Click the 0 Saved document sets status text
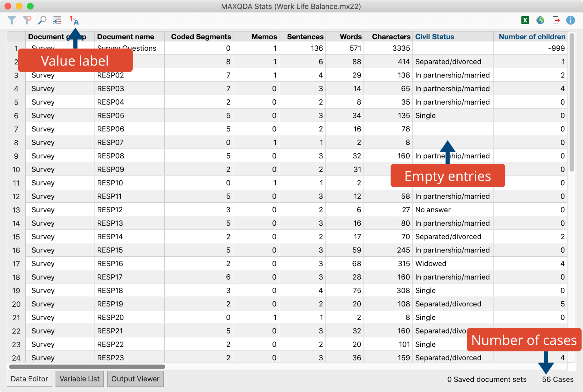The image size is (583, 392). point(487,379)
